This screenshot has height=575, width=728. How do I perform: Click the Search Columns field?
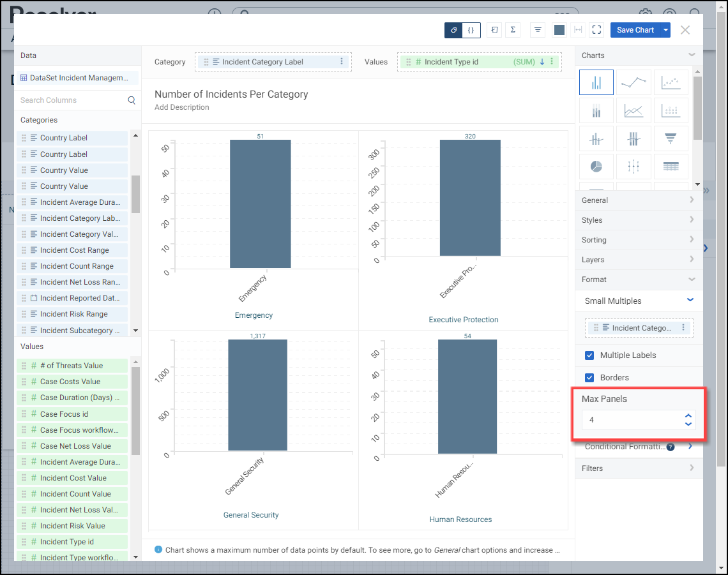click(70, 100)
